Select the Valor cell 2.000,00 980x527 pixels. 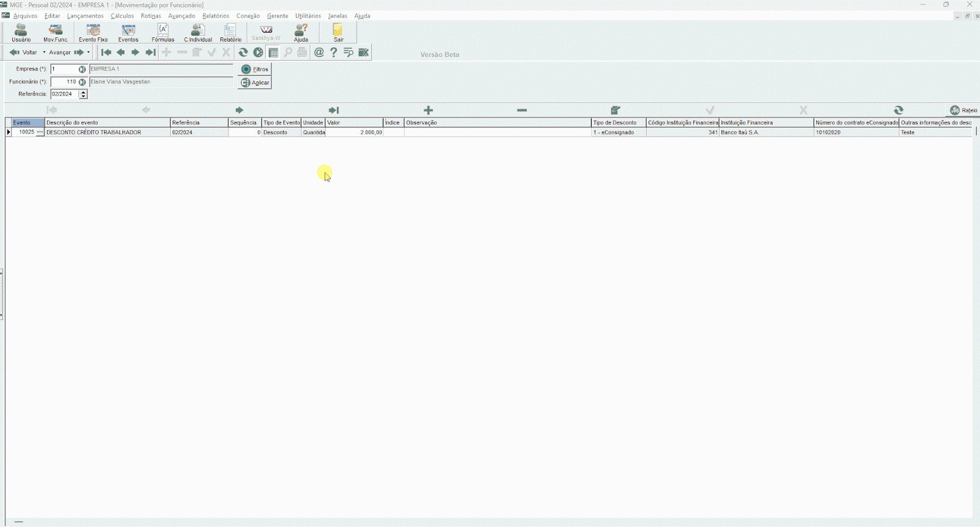pyautogui.click(x=354, y=132)
